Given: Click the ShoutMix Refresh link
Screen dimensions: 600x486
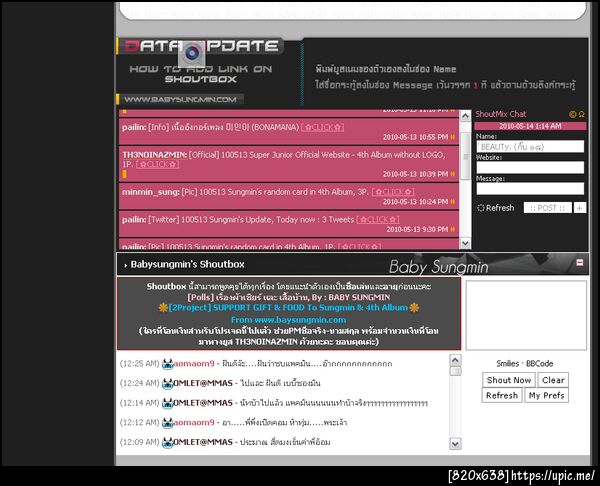Looking at the screenshot, I should point(500,208).
